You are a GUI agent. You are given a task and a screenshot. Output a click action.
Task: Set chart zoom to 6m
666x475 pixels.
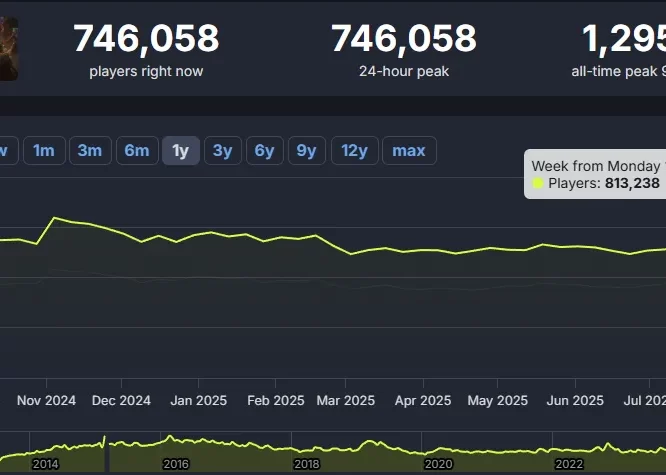pyautogui.click(x=136, y=151)
